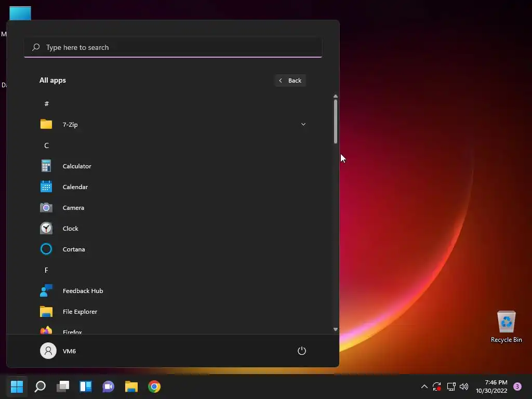
Task: Select the F letter index header
Action: pyautogui.click(x=46, y=270)
